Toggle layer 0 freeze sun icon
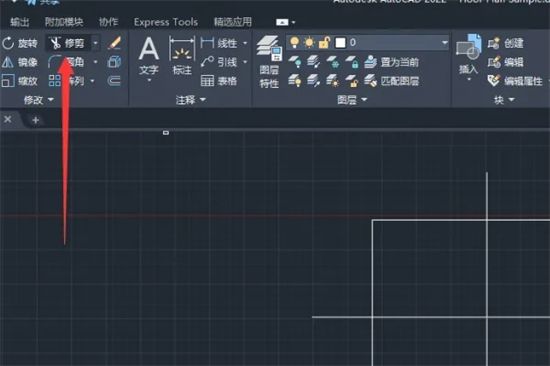 309,43
